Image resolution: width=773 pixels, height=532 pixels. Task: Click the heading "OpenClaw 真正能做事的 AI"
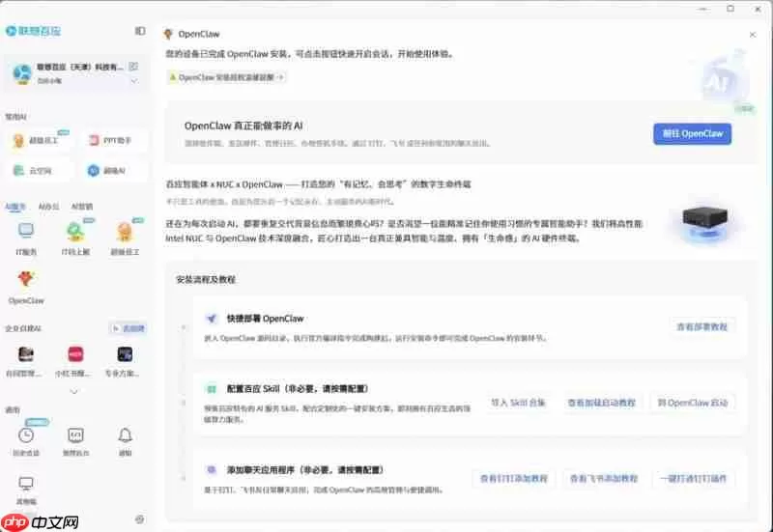243,126
